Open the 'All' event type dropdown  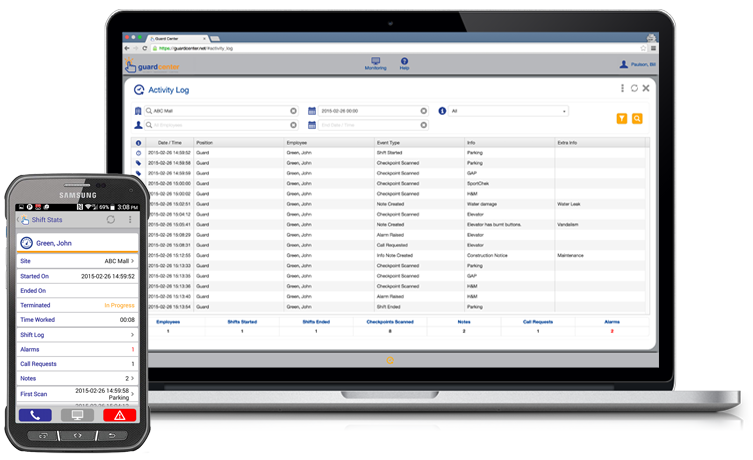tap(508, 111)
